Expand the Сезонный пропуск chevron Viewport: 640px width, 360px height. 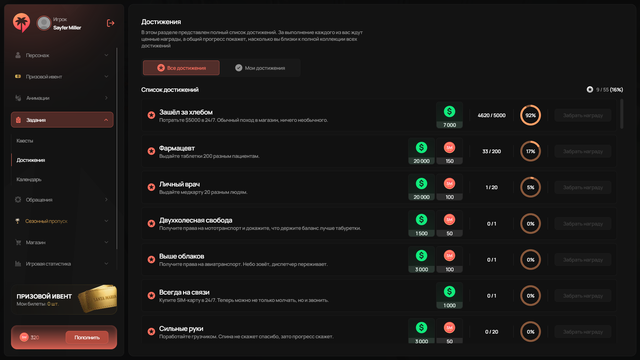click(x=106, y=221)
